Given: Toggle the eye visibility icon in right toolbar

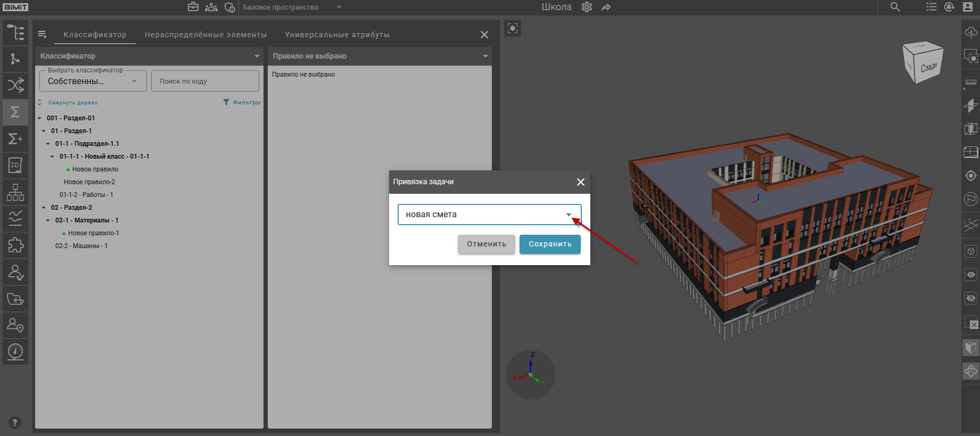Looking at the screenshot, I should click(x=970, y=275).
